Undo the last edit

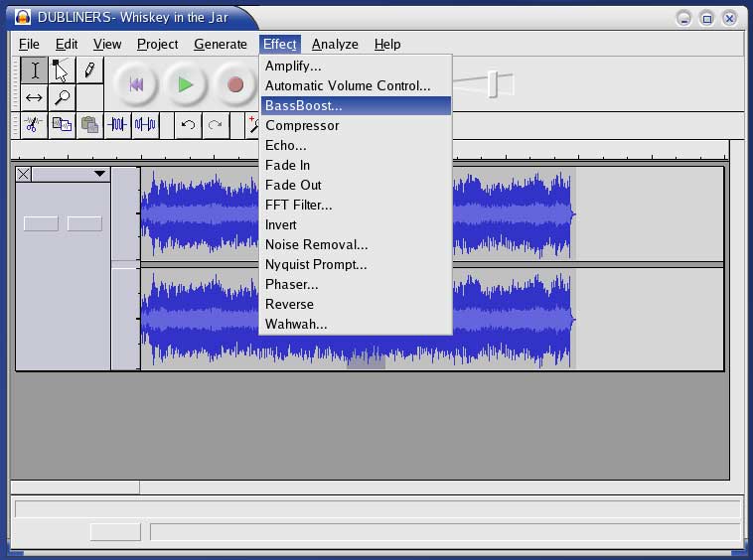(x=188, y=125)
